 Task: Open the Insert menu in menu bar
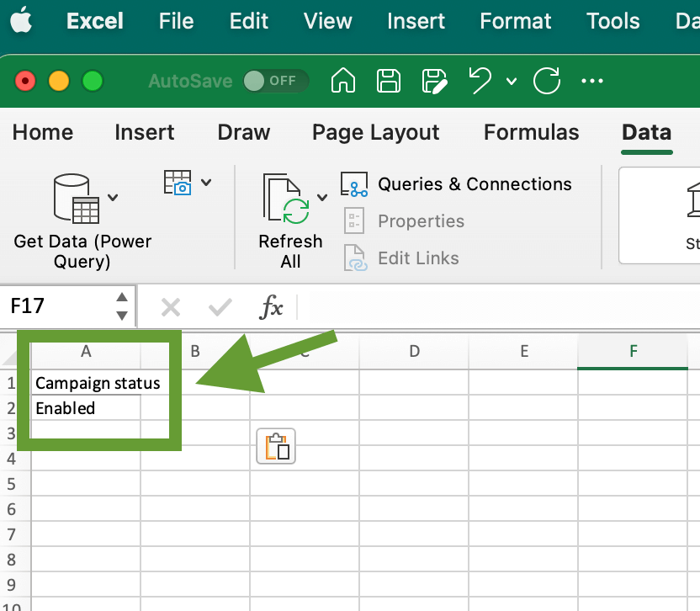[x=416, y=21]
